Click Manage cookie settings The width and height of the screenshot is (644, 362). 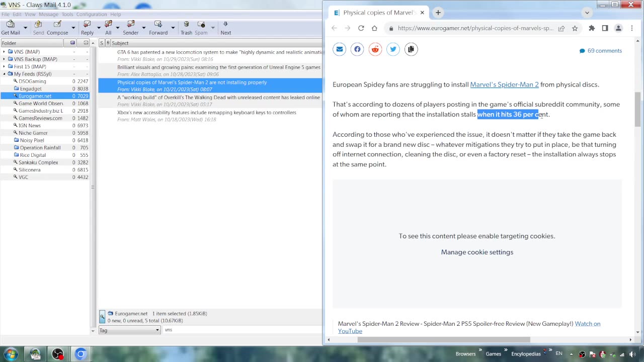pyautogui.click(x=477, y=252)
